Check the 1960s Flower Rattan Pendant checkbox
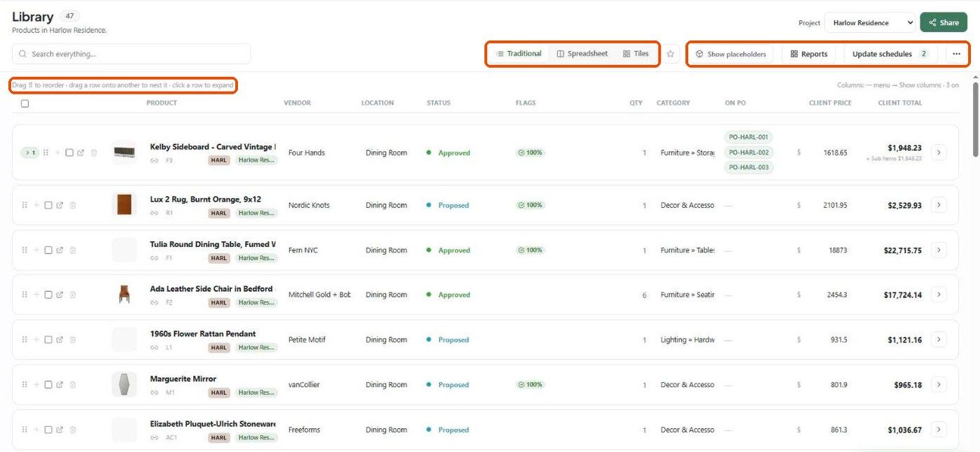The height and width of the screenshot is (452, 980). pyautogui.click(x=48, y=339)
